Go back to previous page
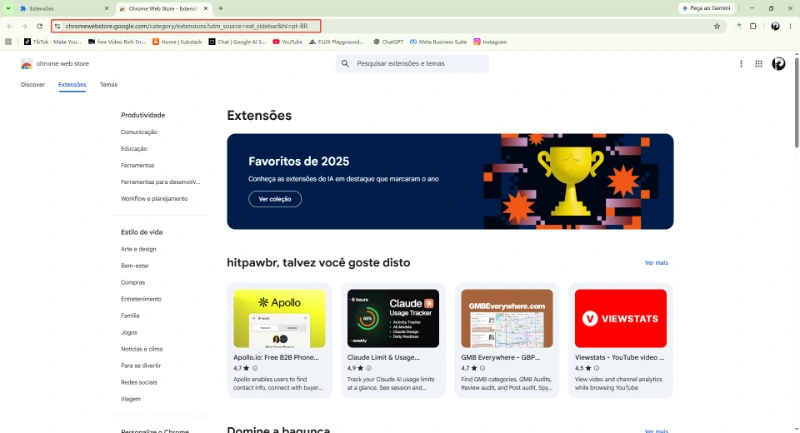 tap(10, 26)
